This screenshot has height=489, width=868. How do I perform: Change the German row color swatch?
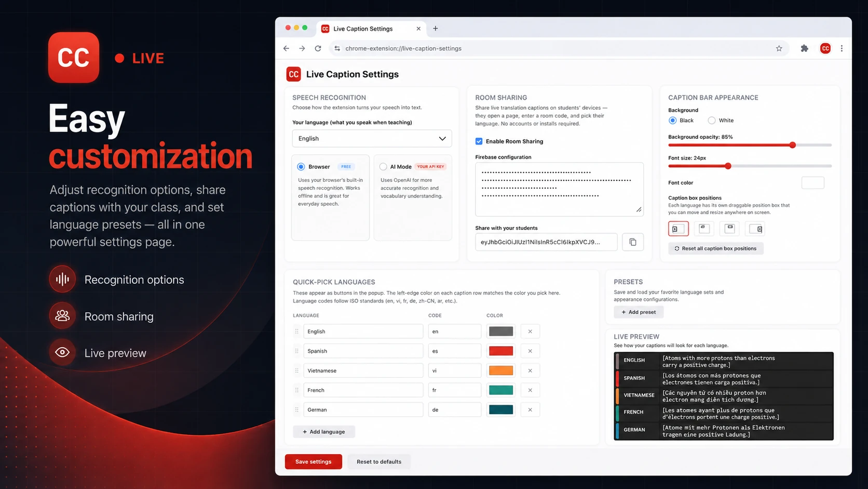[501, 409]
